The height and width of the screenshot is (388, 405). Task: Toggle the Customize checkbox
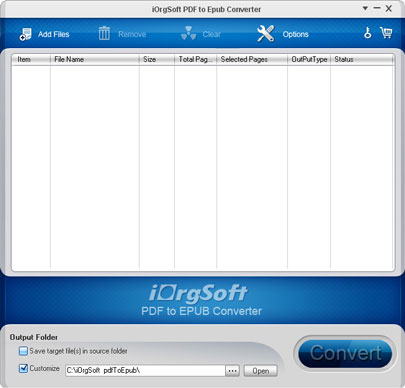point(23,368)
